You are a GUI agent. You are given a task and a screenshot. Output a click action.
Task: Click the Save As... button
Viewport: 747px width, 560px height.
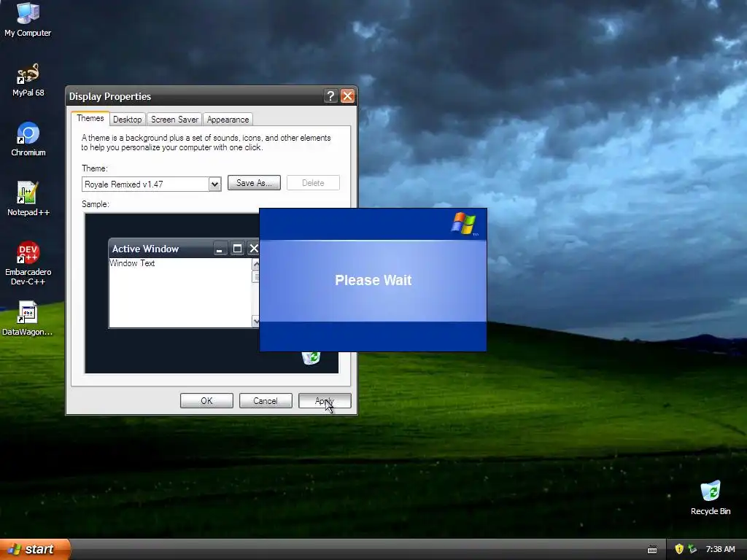click(254, 183)
